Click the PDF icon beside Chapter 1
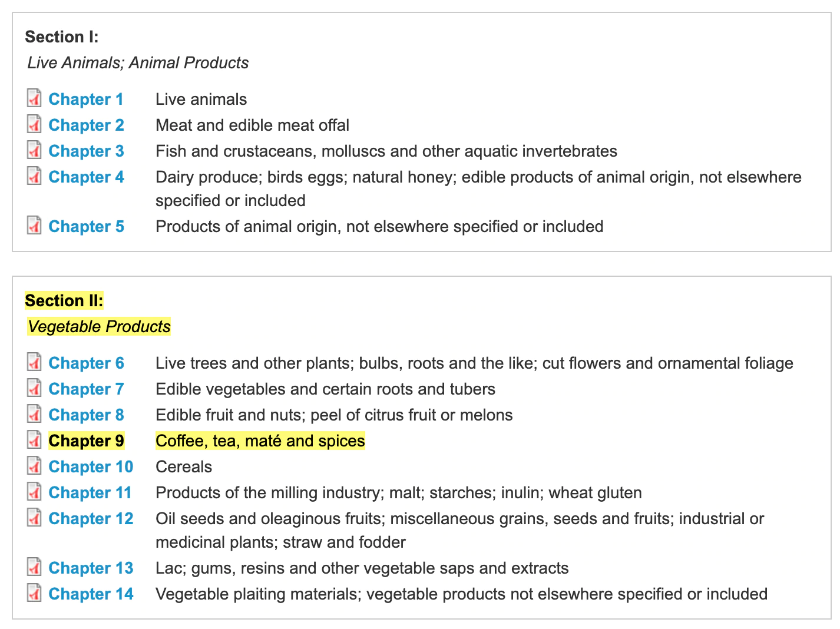Image resolution: width=840 pixels, height=629 pixels. [34, 98]
